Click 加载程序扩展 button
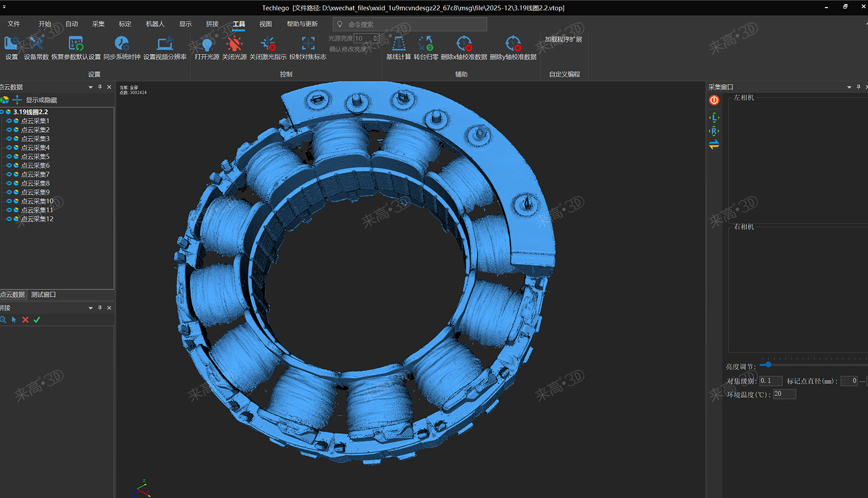This screenshot has width=868, height=498. click(x=563, y=39)
